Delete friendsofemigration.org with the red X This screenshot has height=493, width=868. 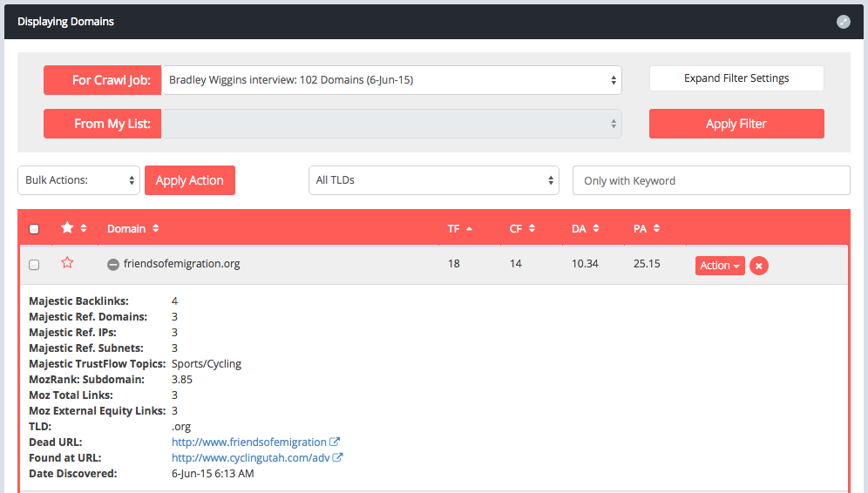758,266
